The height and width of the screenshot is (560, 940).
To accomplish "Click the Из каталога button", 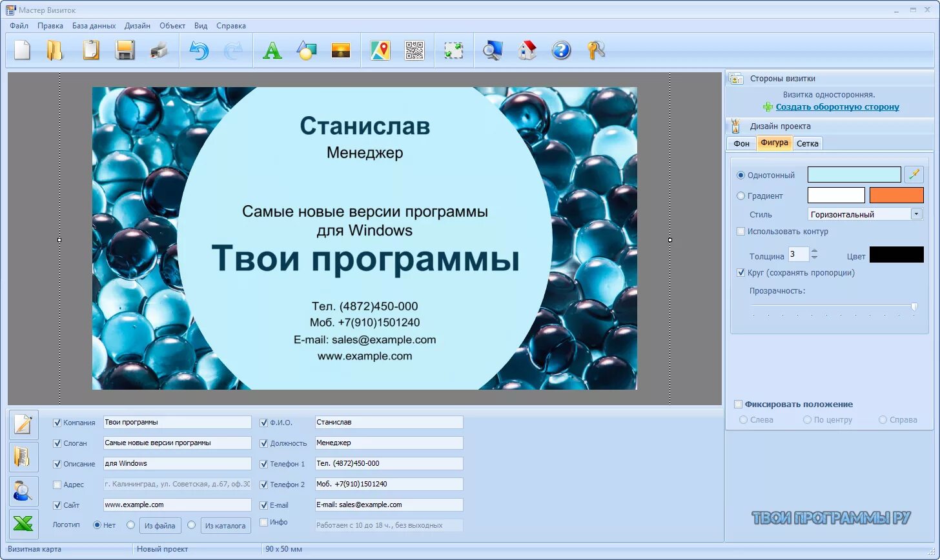I will [x=225, y=525].
